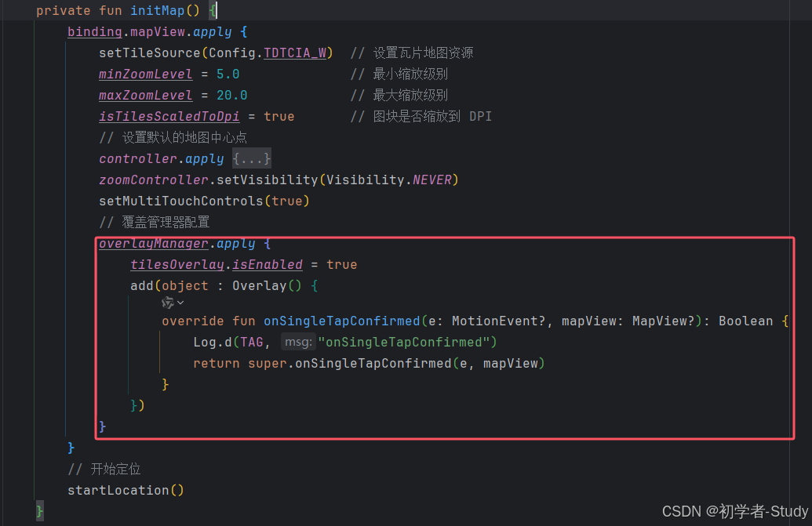
Task: Open the AI assistant icon above override fun
Action: point(168,302)
